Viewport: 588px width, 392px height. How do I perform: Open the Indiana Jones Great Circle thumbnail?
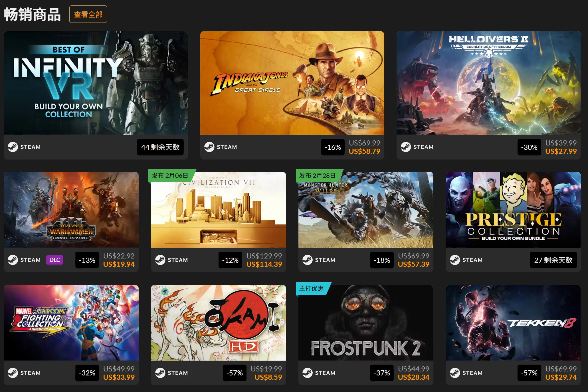(x=292, y=83)
